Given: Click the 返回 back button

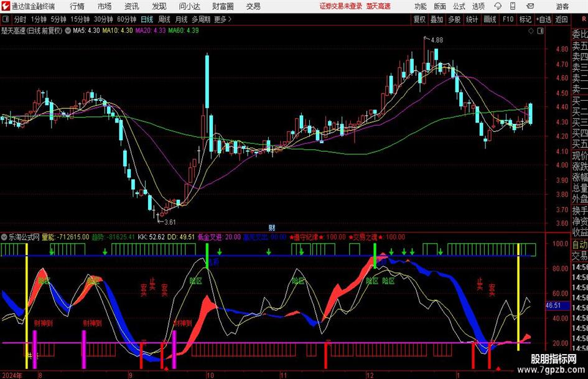Looking at the screenshot, I should pos(561,19).
